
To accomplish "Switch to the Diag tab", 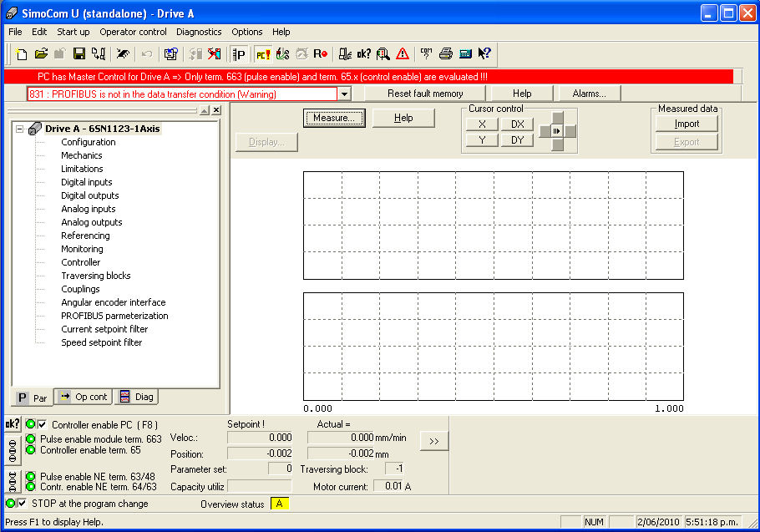I will point(137,397).
